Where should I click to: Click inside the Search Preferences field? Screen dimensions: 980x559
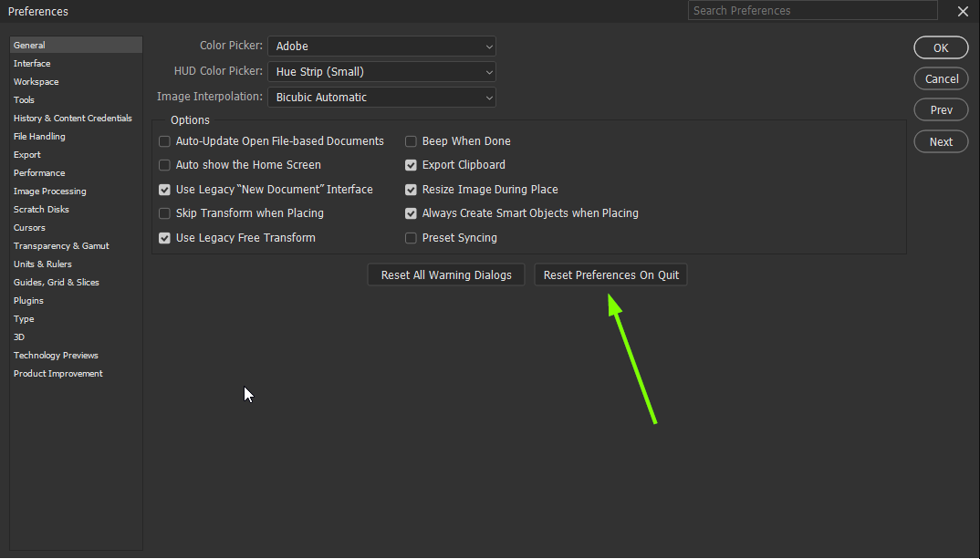coord(812,10)
